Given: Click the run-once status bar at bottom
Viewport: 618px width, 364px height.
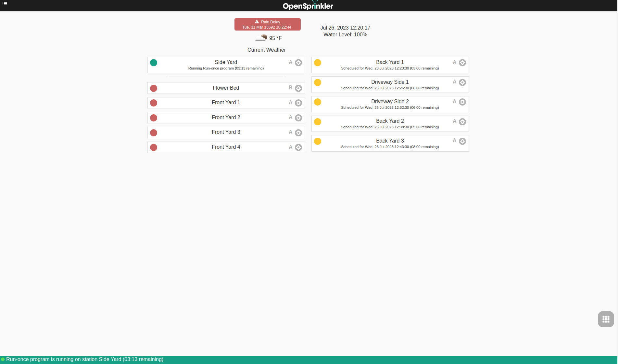Looking at the screenshot, I should tap(85, 359).
